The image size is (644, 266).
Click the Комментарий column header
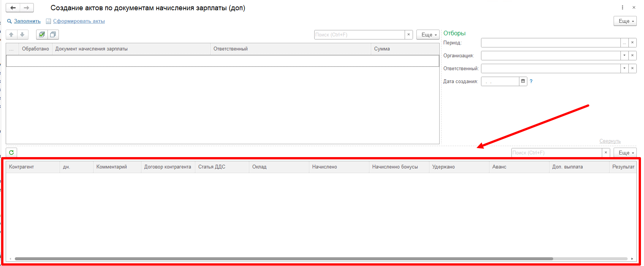pos(117,167)
